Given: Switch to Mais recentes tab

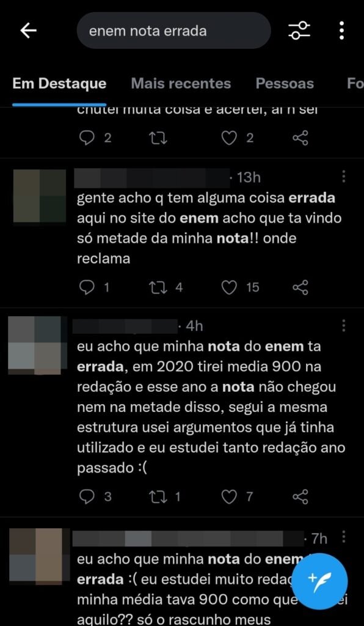Looking at the screenshot, I should (181, 83).
